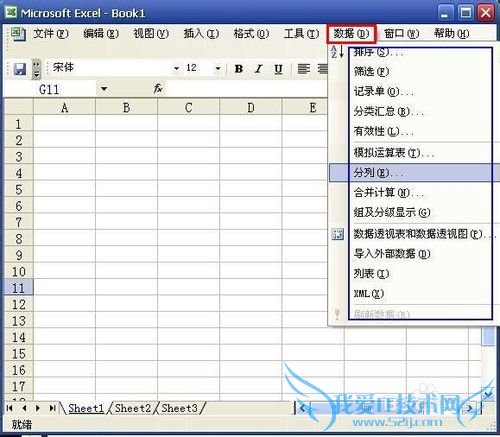Open the 插入(I) menu

point(201,34)
